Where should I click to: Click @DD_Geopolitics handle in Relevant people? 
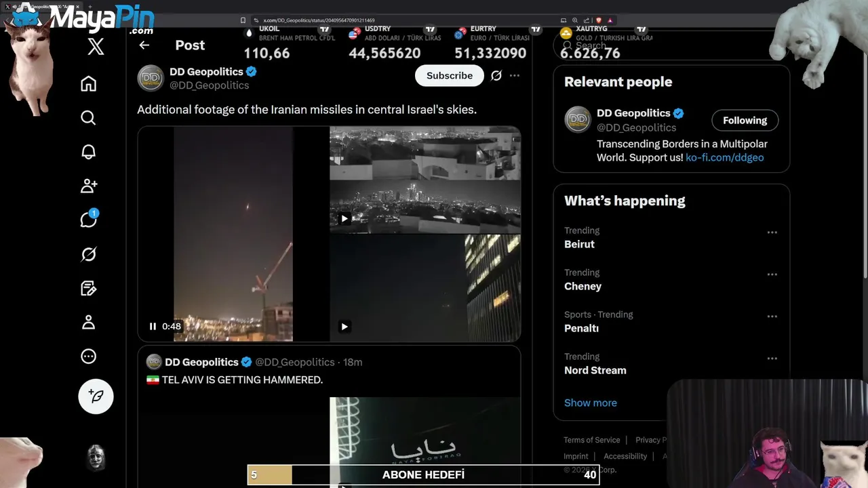tap(636, 127)
